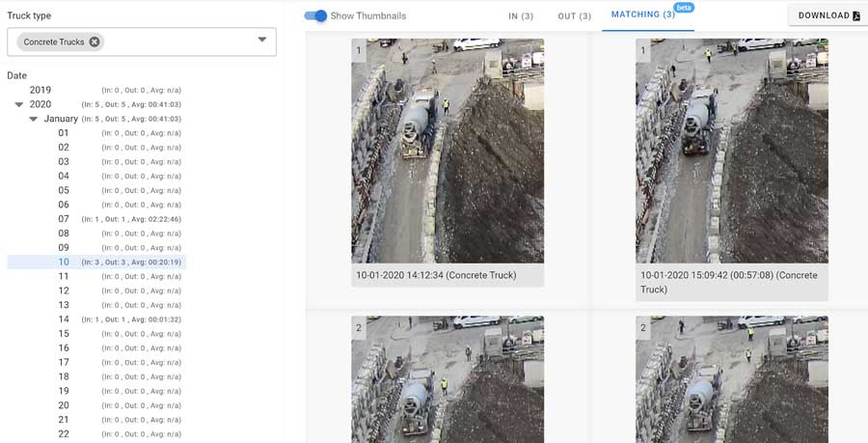Viewport: 868px width, 443px height.
Task: Select date 07 with Avg 02:22:46
Action: pos(96,219)
